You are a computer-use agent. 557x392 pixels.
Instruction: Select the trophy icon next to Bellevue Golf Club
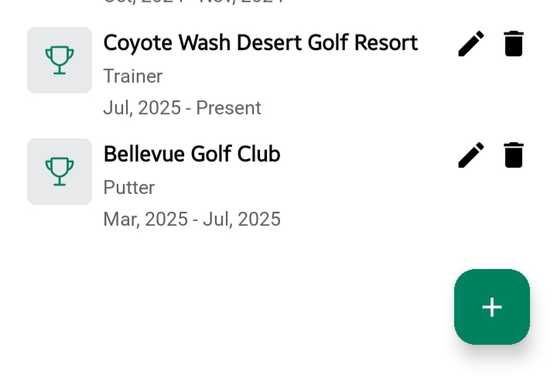coord(60,172)
